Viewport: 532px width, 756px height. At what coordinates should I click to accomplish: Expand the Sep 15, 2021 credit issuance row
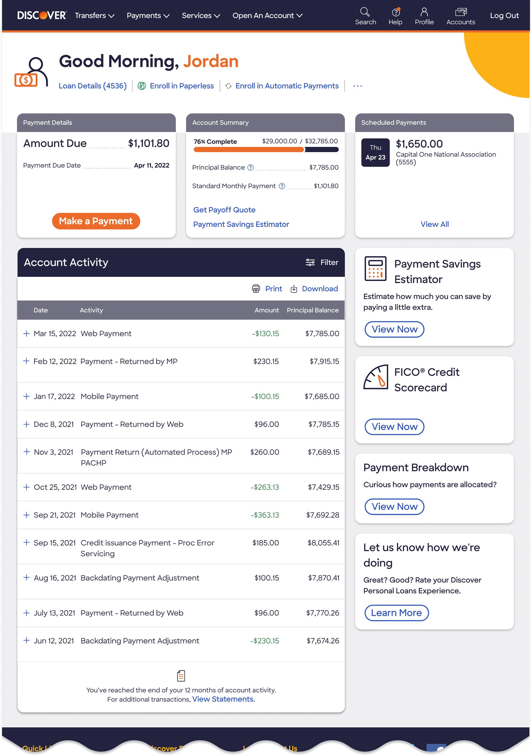click(x=27, y=542)
